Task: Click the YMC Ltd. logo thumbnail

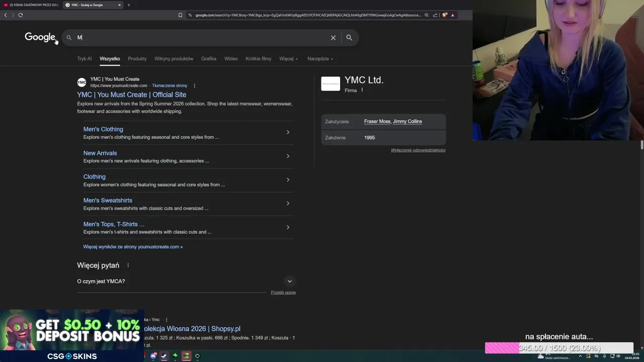Action: 331,83
